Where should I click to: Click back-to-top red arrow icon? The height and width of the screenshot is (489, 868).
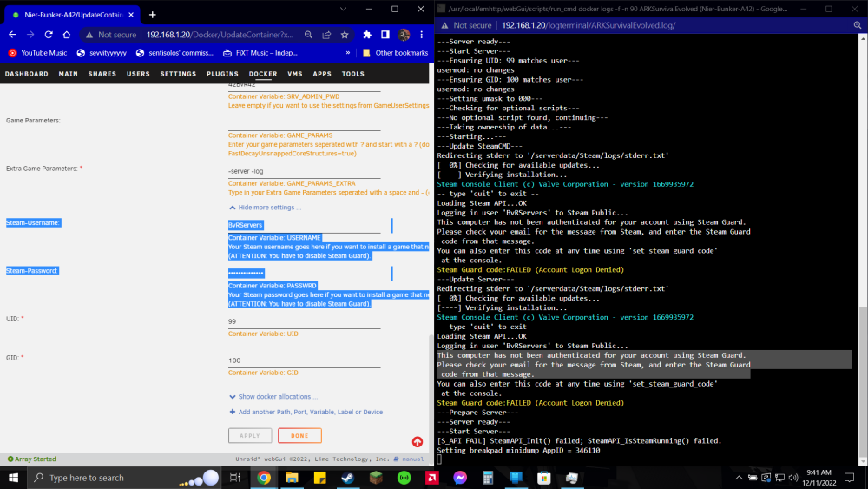[x=418, y=442]
